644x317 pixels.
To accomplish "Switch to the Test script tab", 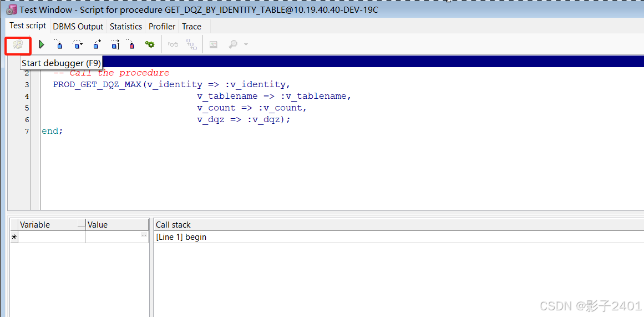I will [28, 26].
